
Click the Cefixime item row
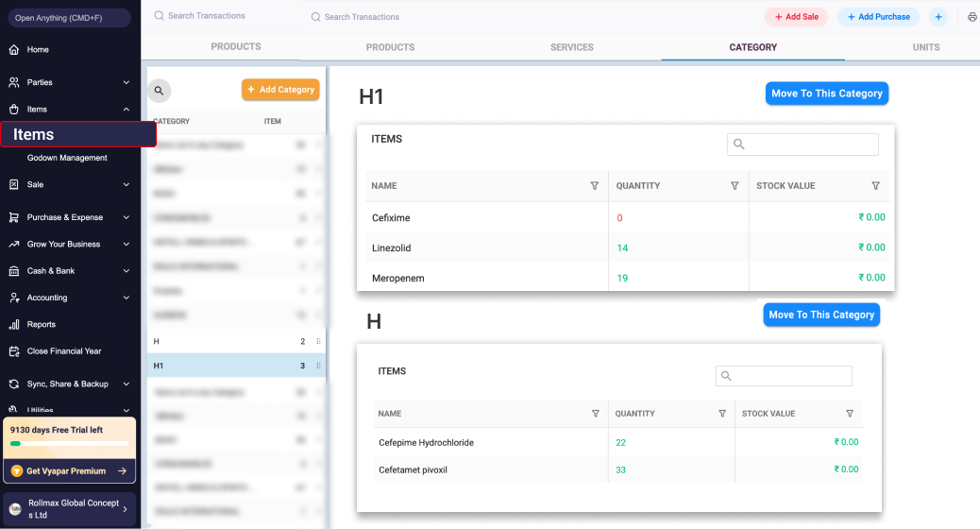[626, 217]
